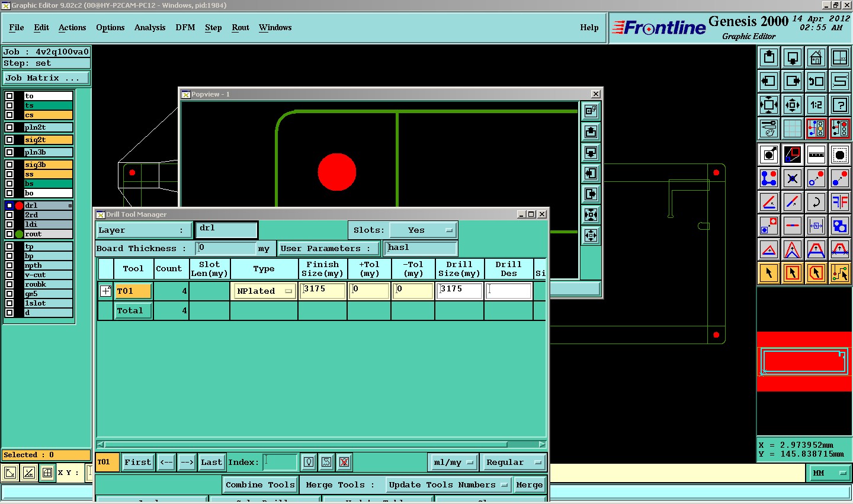Open the NPlated type dropdown for T01
Screen dimensions: 853x504
(265, 291)
